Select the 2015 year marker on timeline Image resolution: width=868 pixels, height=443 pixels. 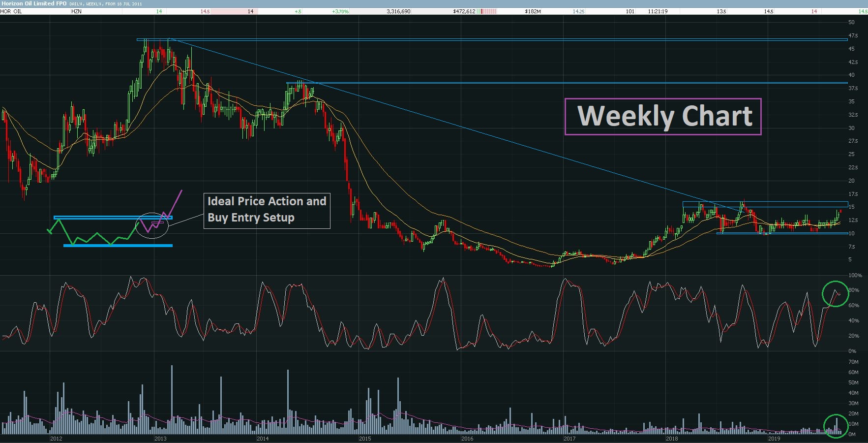(365, 439)
